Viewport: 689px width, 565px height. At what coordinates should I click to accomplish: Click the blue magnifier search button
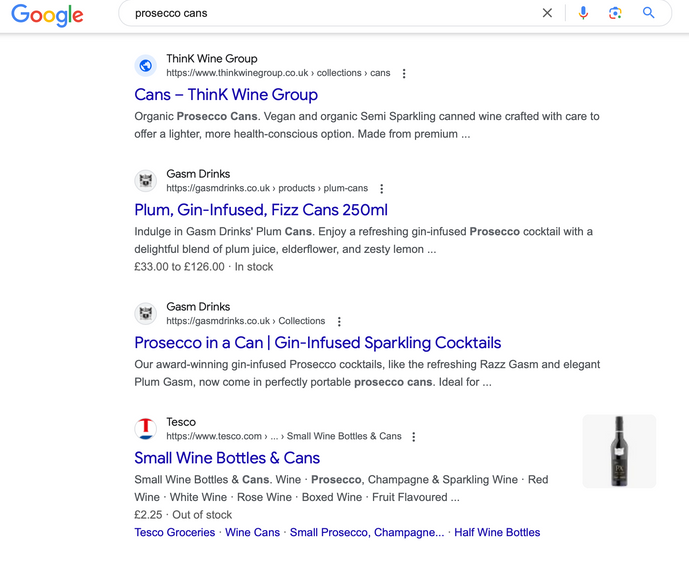(649, 13)
